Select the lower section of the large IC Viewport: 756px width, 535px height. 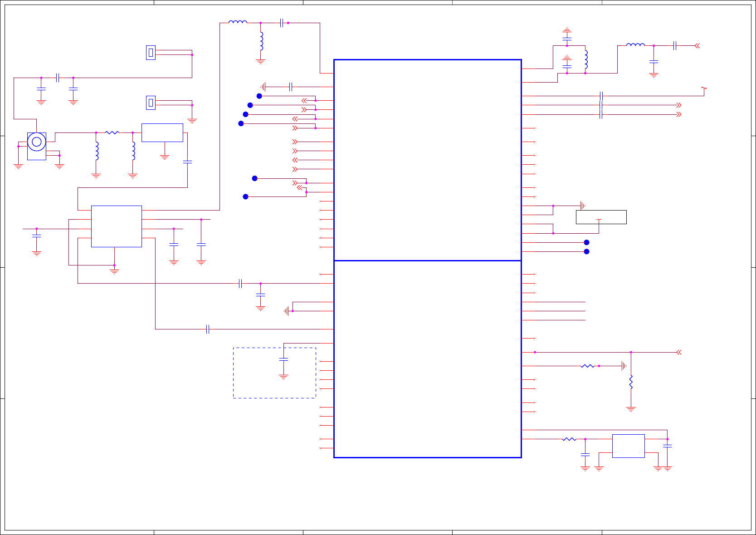(x=428, y=359)
